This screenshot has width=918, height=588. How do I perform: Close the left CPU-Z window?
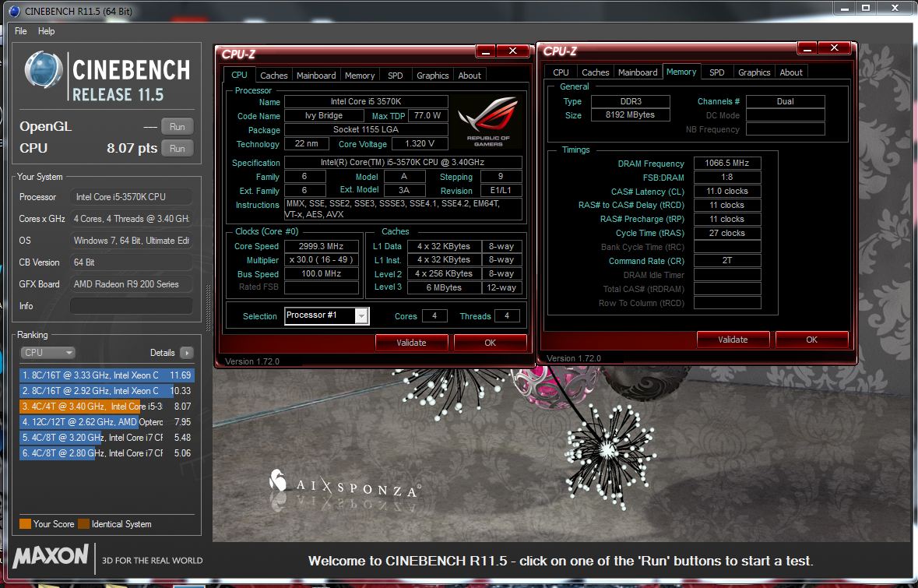pyautogui.click(x=512, y=51)
